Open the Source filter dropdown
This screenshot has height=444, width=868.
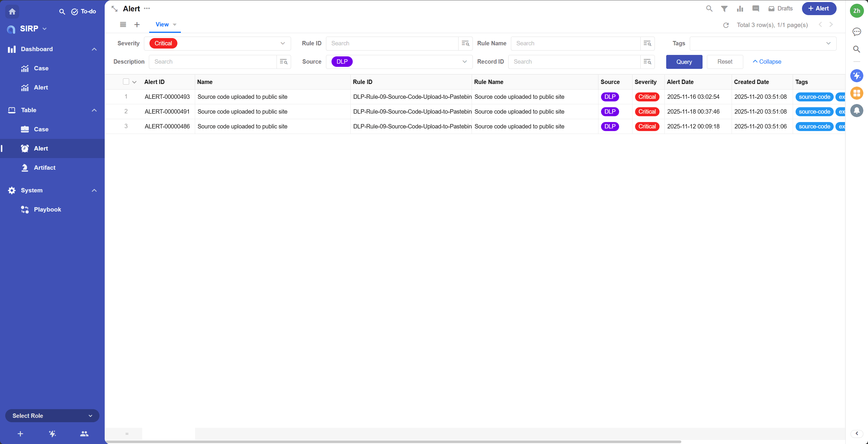click(x=464, y=62)
